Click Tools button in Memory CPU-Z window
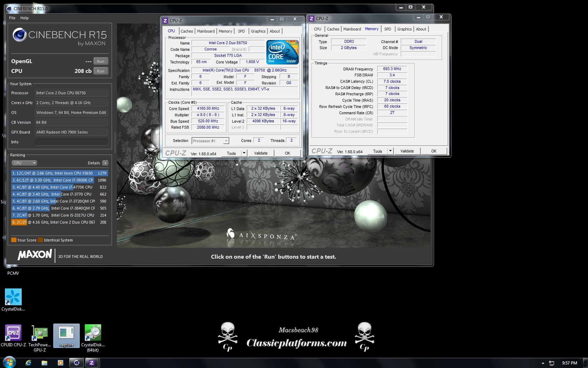 (x=378, y=151)
